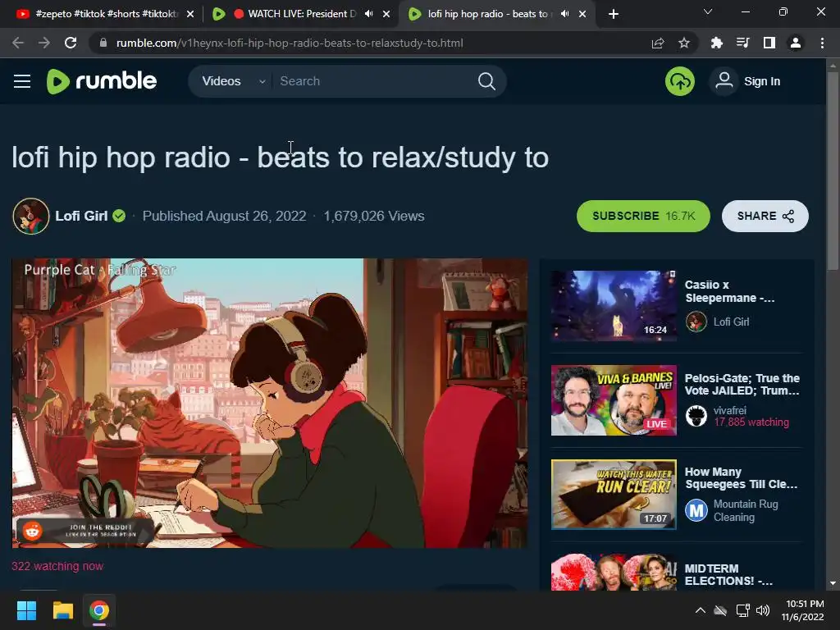Close the #zepeto YouTube tab
Screen dimensions: 840x630
pos(190,15)
